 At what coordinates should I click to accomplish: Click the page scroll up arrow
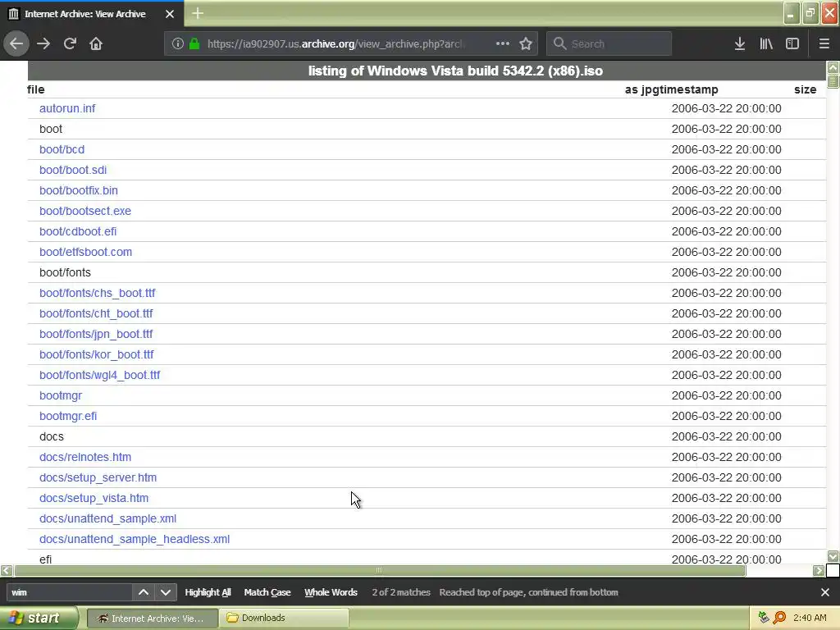click(833, 67)
